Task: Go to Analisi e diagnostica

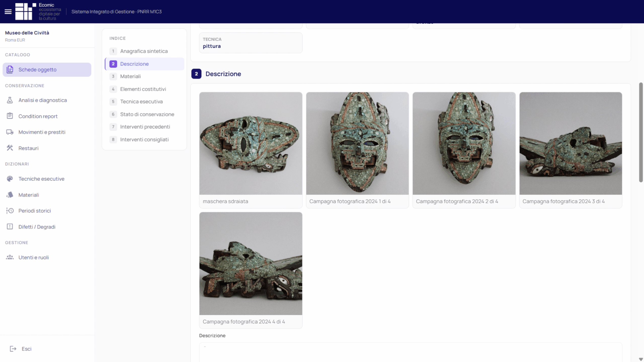Action: [x=47, y=100]
